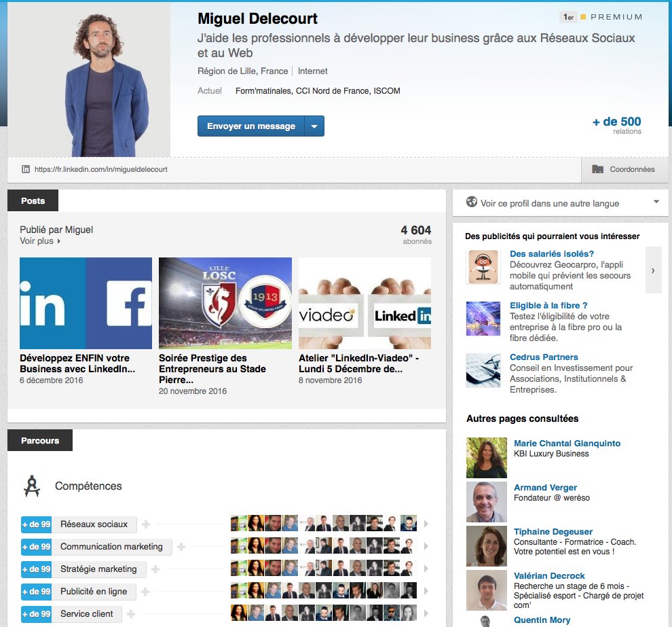Expand Voir ce profil dans une autre langue
Image resolution: width=672 pixels, height=627 pixels.
pyautogui.click(x=656, y=202)
